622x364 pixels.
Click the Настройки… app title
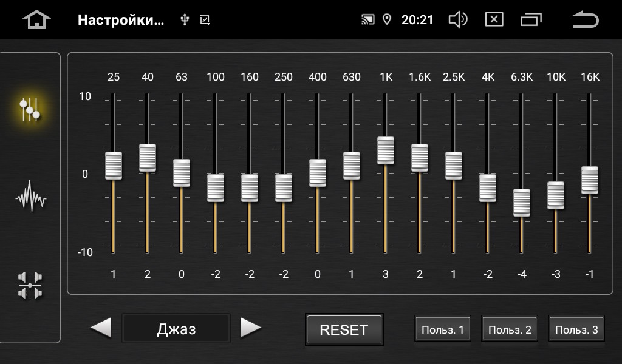point(121,20)
